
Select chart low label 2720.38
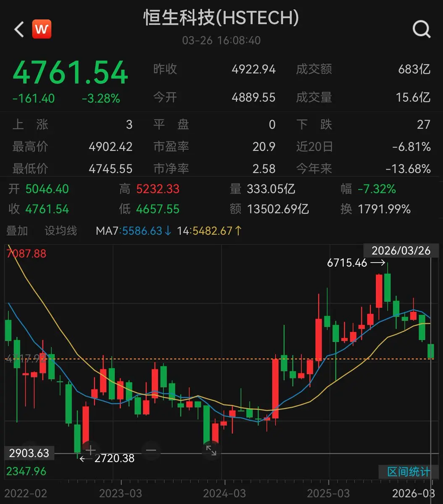click(x=114, y=458)
